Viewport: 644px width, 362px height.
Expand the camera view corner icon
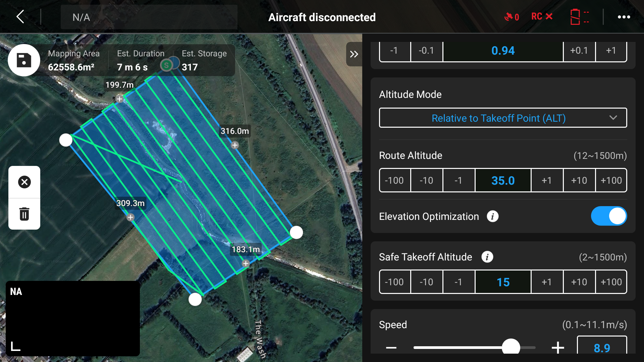(x=15, y=346)
